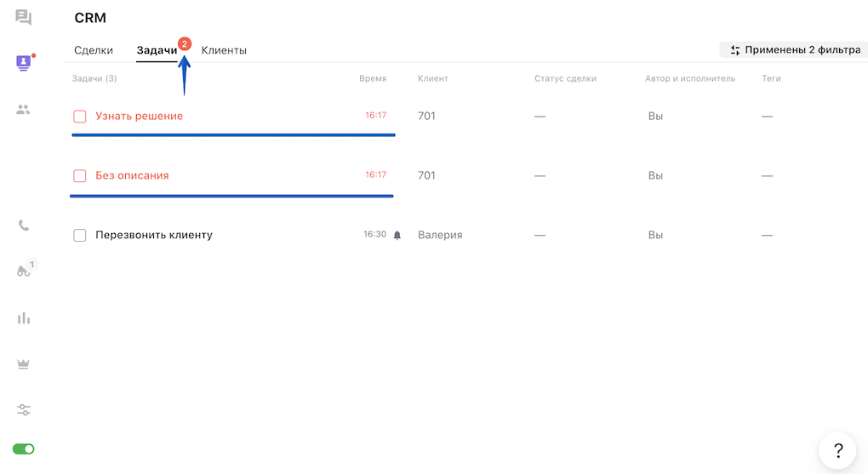
Task: Open the phone calls sidebar icon
Action: [24, 226]
